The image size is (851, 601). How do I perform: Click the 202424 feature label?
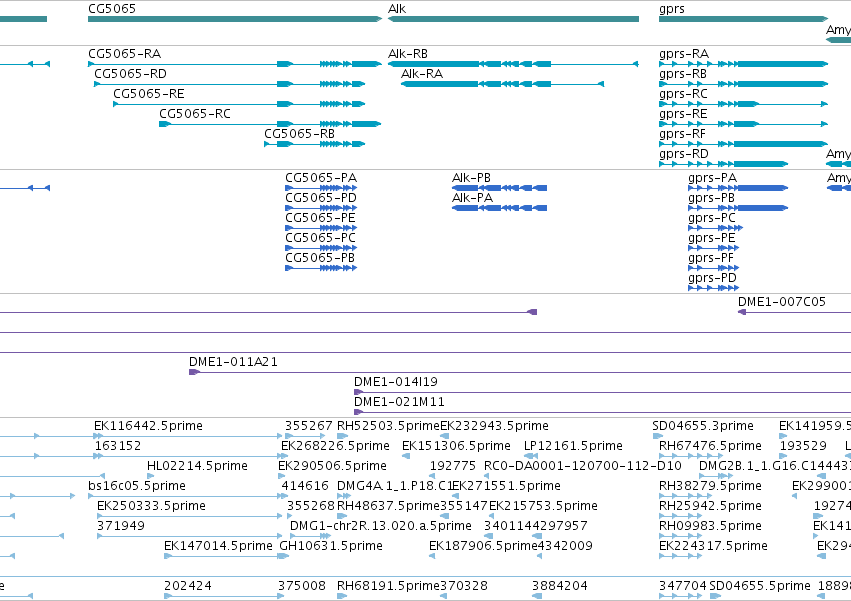188,586
